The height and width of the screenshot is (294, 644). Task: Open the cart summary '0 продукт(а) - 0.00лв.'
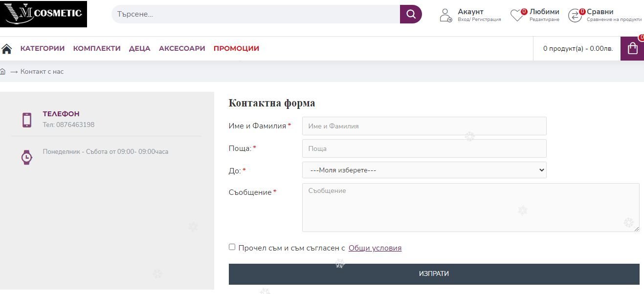[x=577, y=48]
